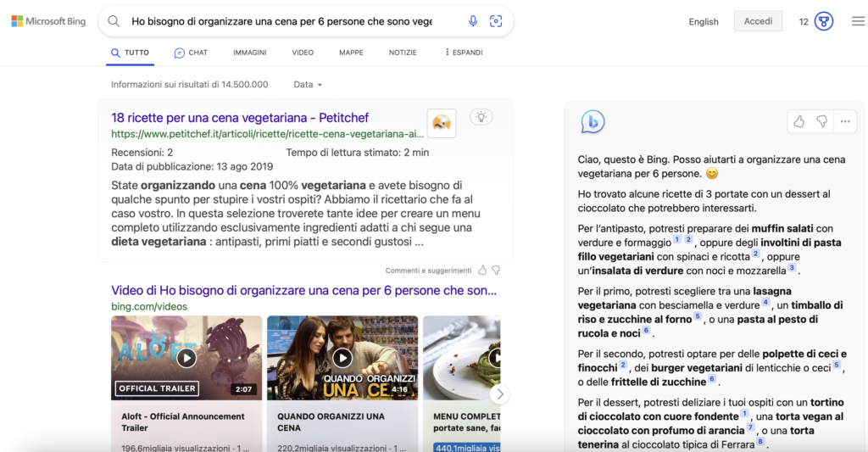Click the Commenti e suggerimenti text
This screenshot has height=452, width=868.
[x=428, y=271]
